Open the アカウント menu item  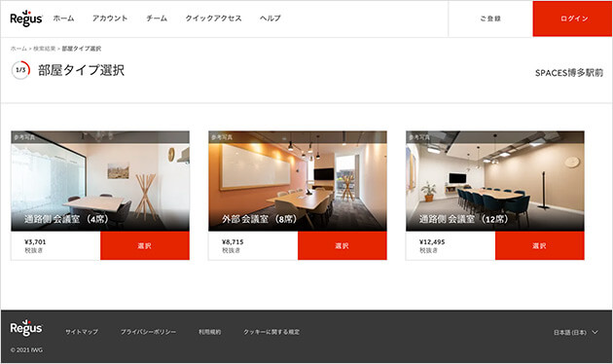[x=110, y=18]
